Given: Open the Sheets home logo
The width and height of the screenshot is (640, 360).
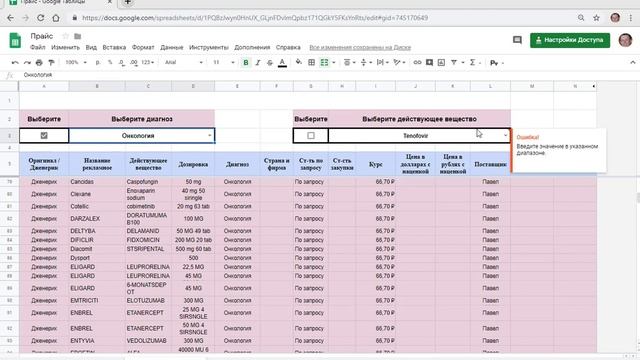Looking at the screenshot, I should 15,40.
